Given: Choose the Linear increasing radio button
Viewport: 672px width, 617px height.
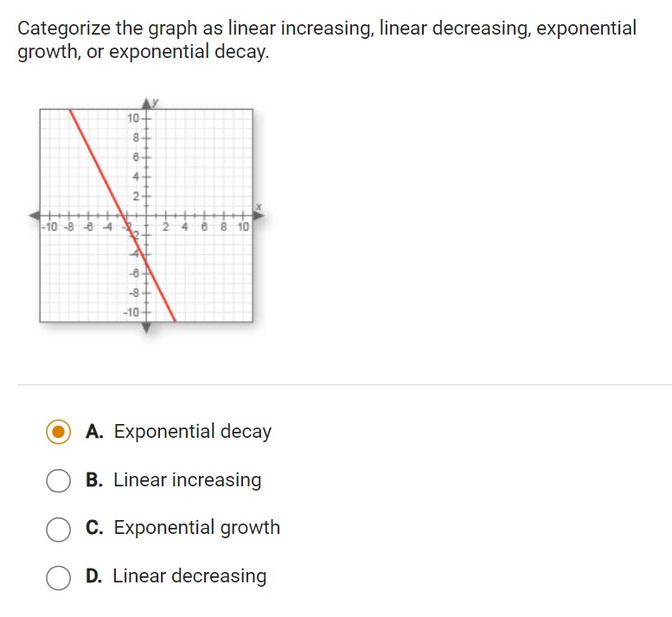Looking at the screenshot, I should (58, 480).
